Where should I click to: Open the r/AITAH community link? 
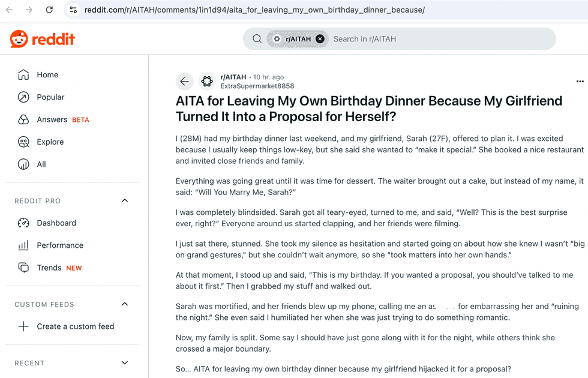point(233,77)
